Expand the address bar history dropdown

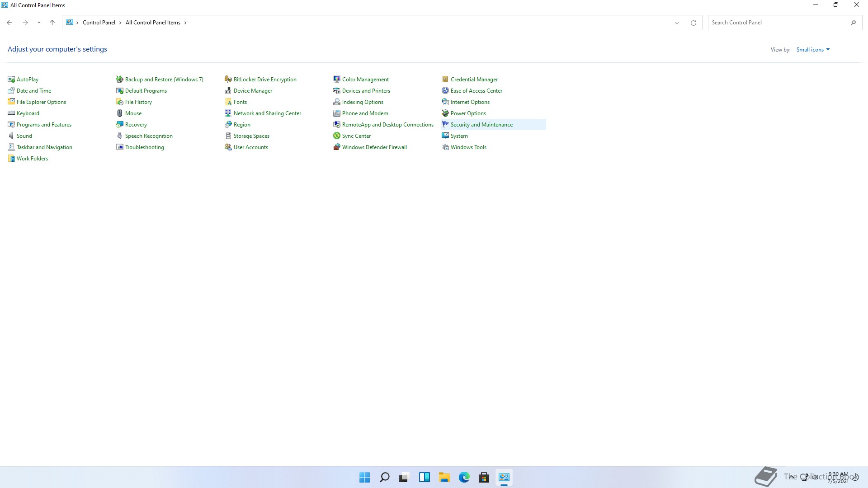pos(677,23)
